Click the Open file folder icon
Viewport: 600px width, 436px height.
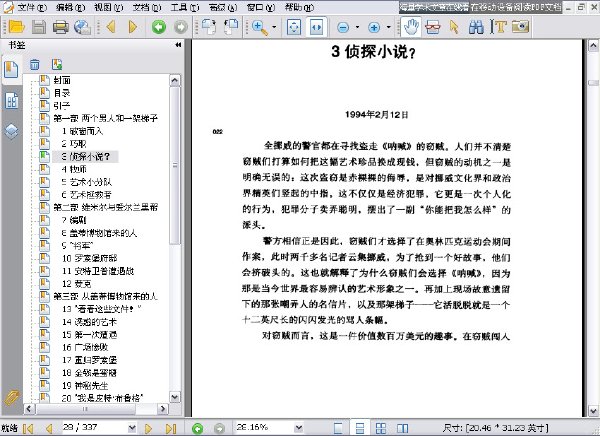point(16,27)
